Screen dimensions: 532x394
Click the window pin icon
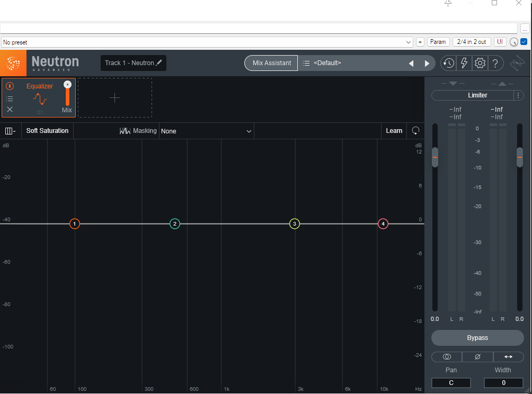(x=448, y=3)
